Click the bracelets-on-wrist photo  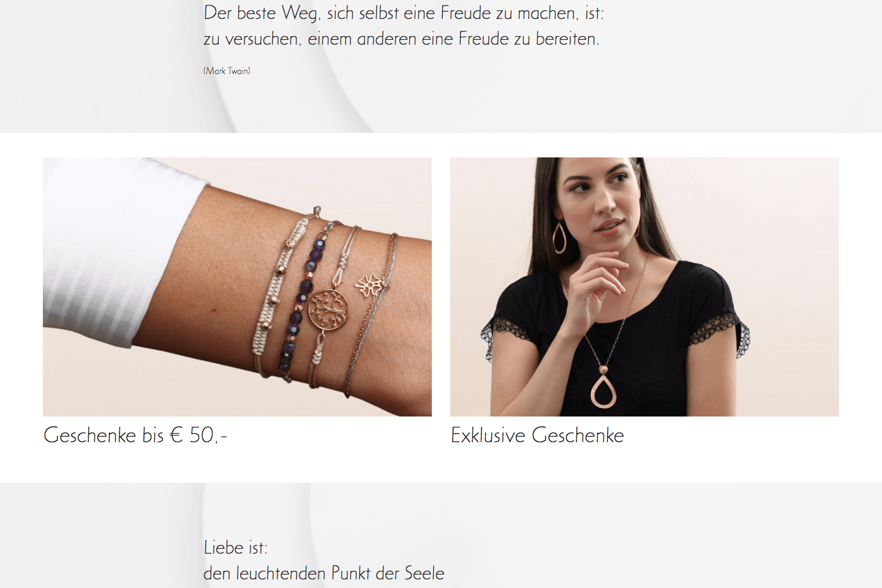(237, 287)
